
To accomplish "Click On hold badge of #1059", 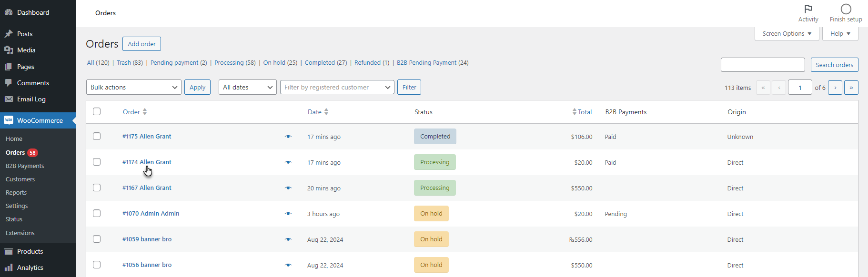I will click(431, 239).
